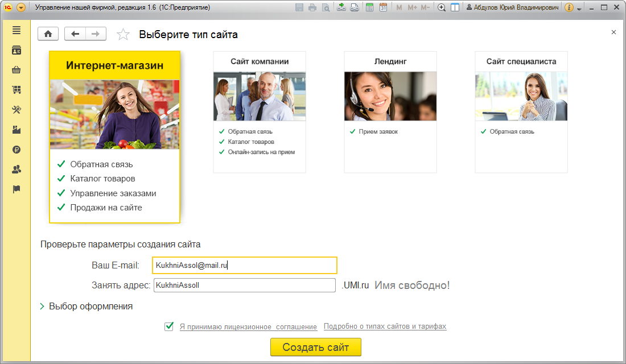Add page to favorites with star icon
This screenshot has height=364, width=626.
pyautogui.click(x=123, y=35)
